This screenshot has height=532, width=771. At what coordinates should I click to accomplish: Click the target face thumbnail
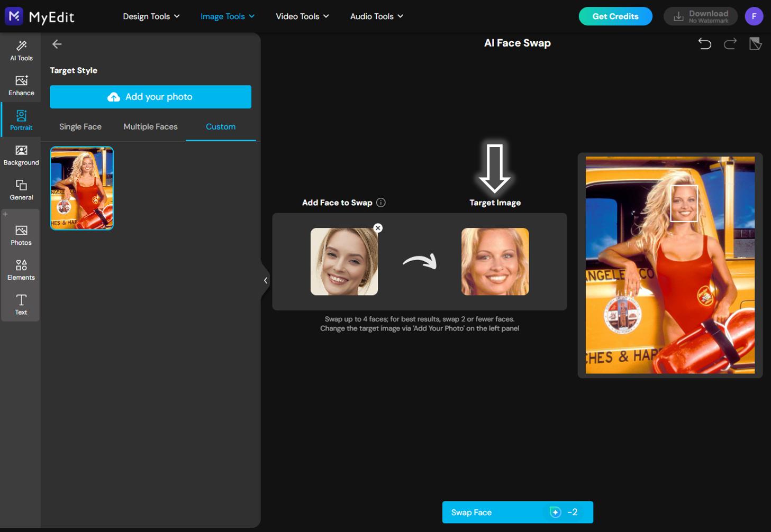tap(495, 262)
